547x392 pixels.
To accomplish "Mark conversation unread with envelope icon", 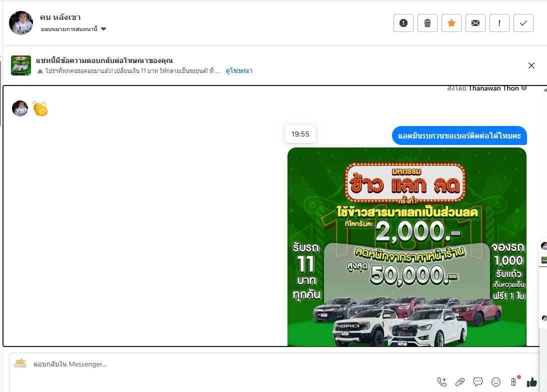I will tap(475, 23).
